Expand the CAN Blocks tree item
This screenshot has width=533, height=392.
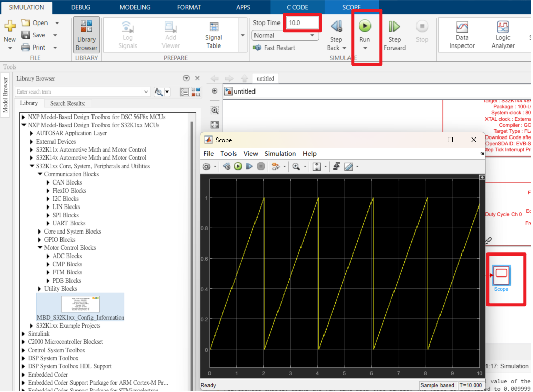49,182
